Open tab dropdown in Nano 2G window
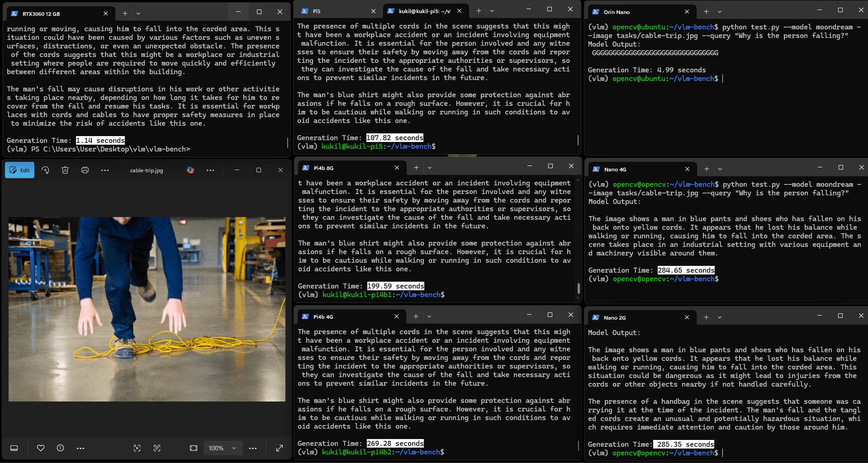The image size is (868, 463). (x=720, y=317)
